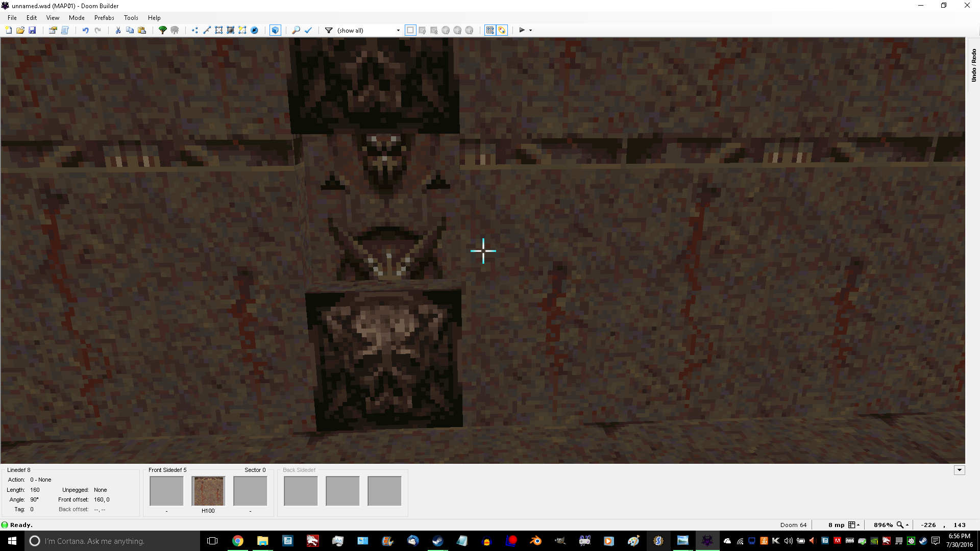This screenshot has width=980, height=551.
Task: Click the Front Sidedef middle texture H100
Action: point(208,491)
